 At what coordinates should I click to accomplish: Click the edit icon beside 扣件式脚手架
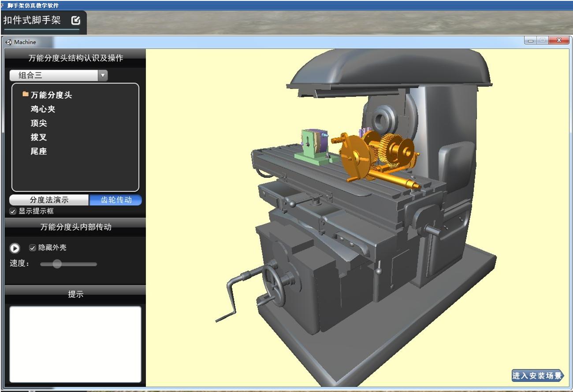[76, 20]
